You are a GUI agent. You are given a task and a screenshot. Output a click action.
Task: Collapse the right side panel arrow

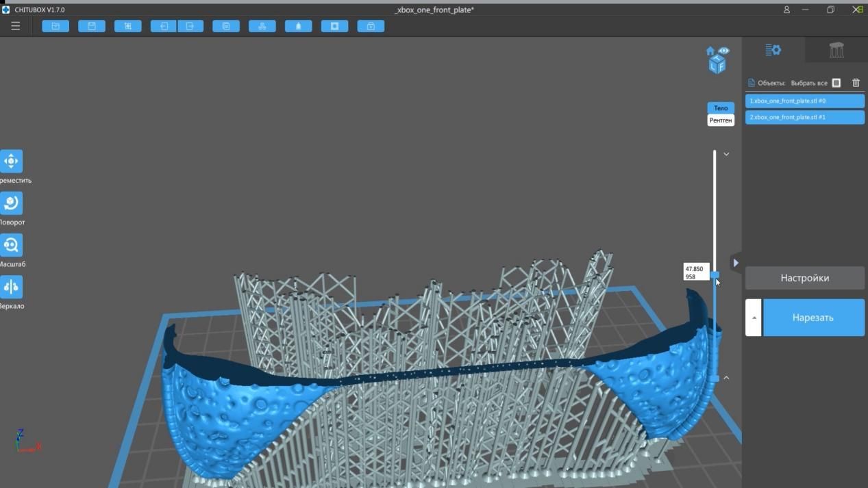pyautogui.click(x=735, y=262)
